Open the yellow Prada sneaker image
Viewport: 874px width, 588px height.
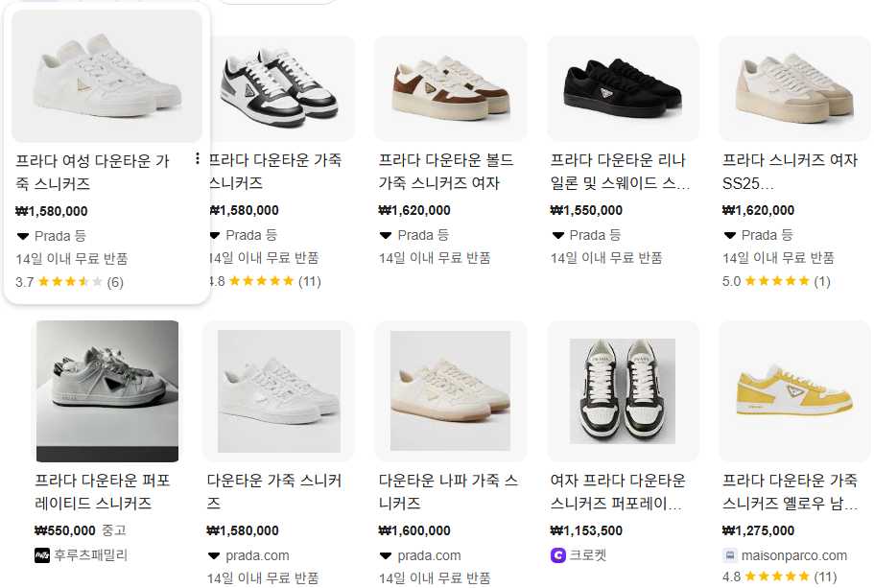click(794, 391)
